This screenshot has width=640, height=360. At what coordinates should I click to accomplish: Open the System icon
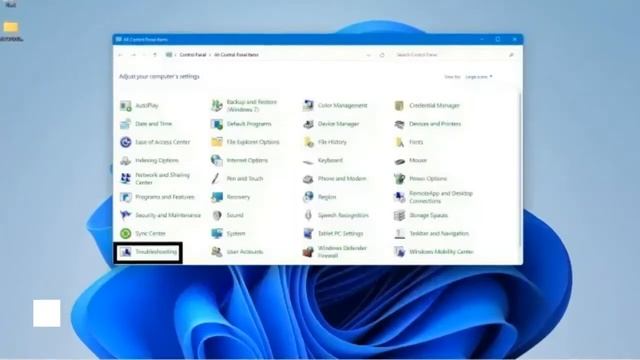coord(217,233)
